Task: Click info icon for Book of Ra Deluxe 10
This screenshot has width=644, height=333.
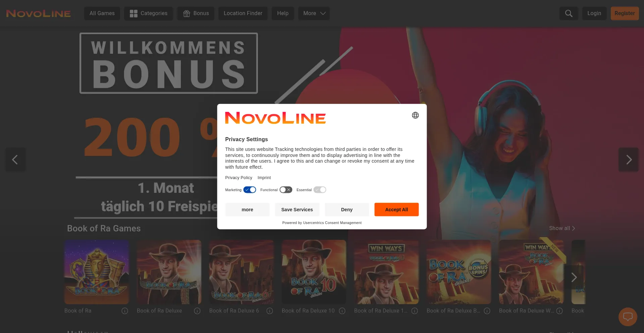Action: (x=342, y=311)
